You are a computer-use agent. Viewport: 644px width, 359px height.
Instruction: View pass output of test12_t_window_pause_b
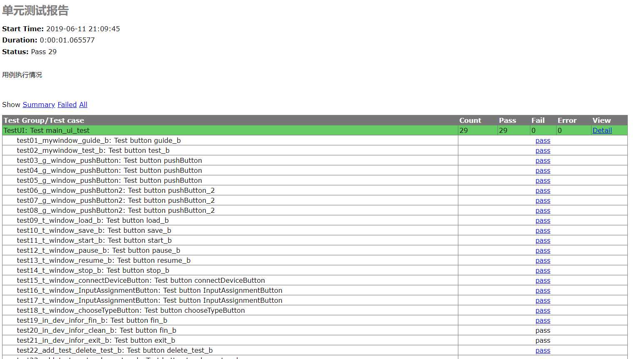pos(543,250)
